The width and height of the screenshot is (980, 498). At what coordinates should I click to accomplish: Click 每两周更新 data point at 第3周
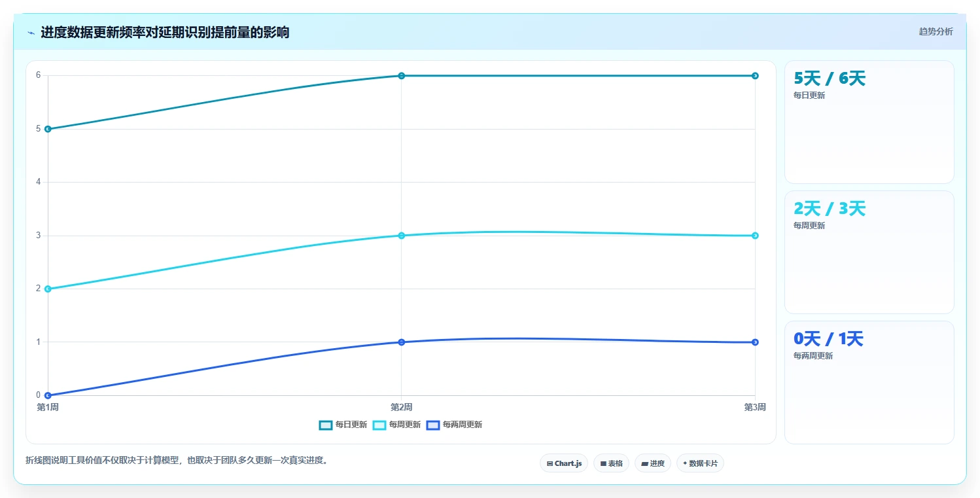click(x=755, y=342)
